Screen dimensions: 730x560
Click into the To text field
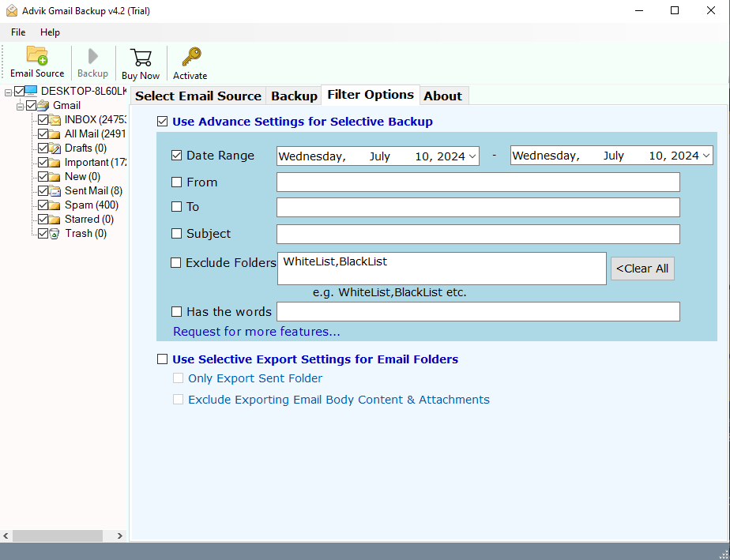[x=478, y=207]
